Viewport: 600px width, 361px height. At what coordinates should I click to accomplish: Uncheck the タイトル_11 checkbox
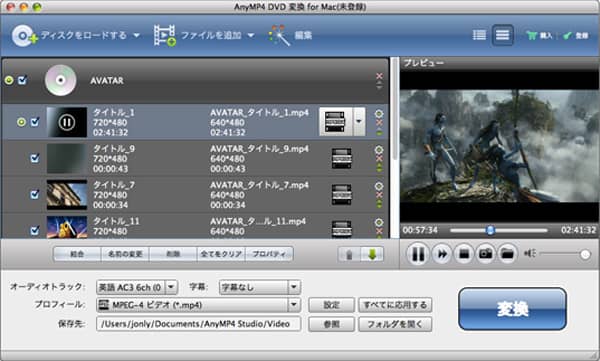[x=35, y=230]
